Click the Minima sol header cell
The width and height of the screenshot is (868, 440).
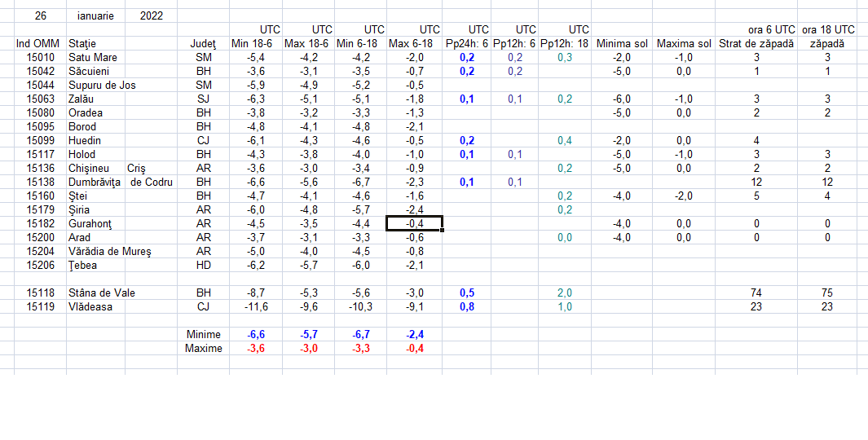[622, 44]
